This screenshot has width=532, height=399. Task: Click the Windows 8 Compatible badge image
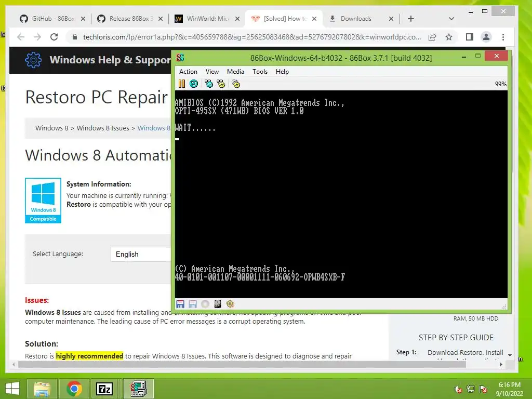click(43, 200)
